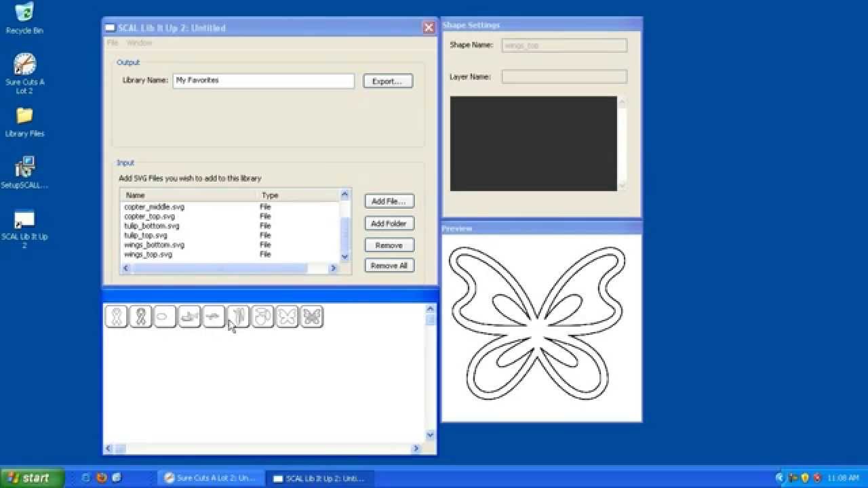Click the third quick launch icon
The height and width of the screenshot is (488, 868).
pyautogui.click(x=117, y=478)
